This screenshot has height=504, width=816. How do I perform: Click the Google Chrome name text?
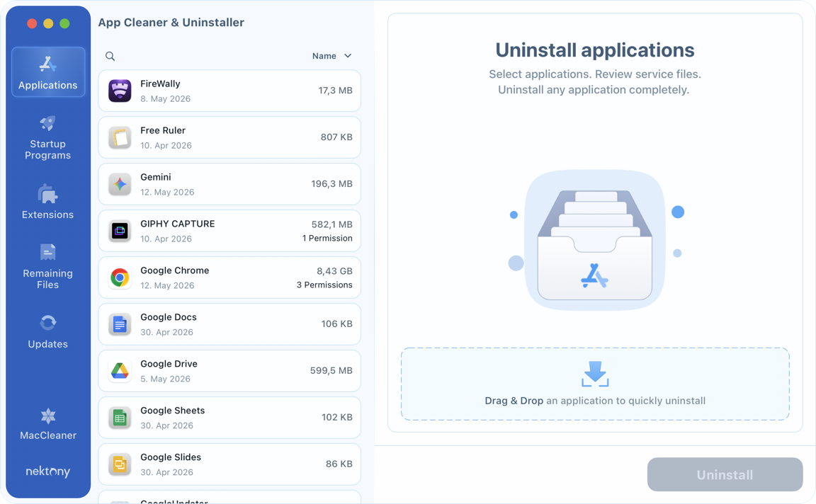tap(175, 270)
